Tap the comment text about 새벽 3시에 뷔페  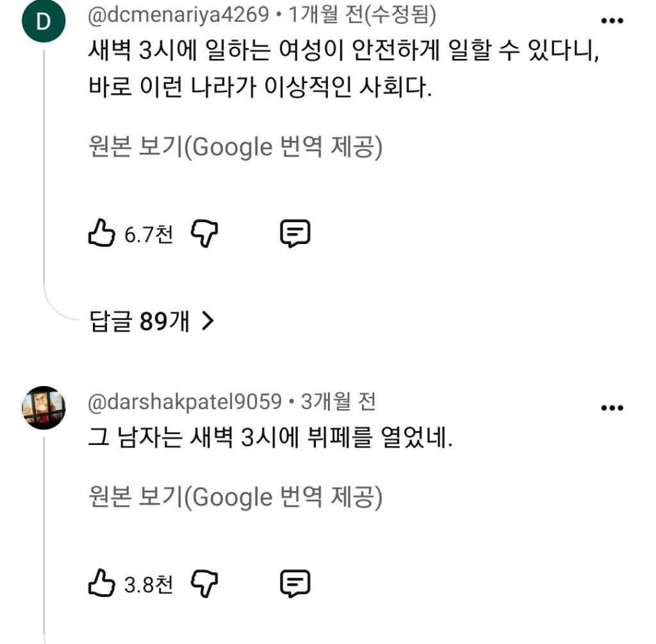pyautogui.click(x=270, y=437)
